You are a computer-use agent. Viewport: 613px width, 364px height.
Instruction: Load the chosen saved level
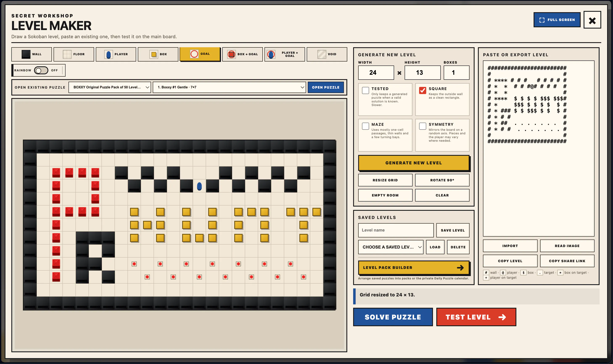point(435,247)
